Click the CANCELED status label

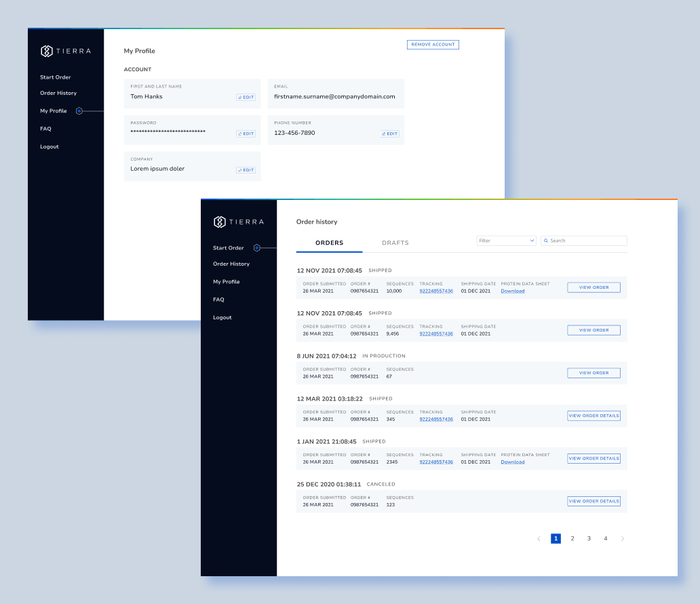click(381, 484)
